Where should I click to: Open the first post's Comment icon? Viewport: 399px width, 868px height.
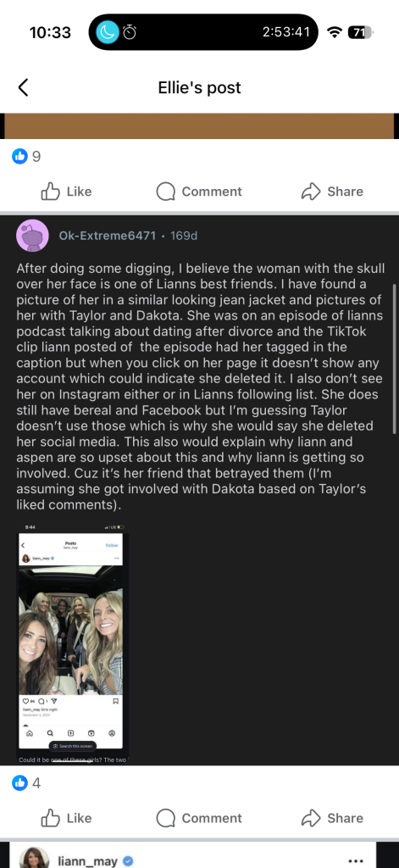[x=199, y=192]
